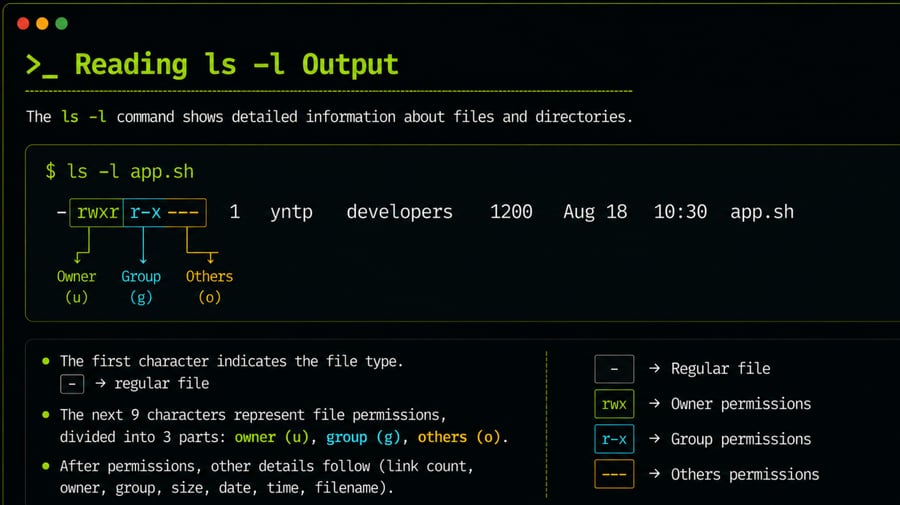Click the orange --- legend box

tap(614, 474)
